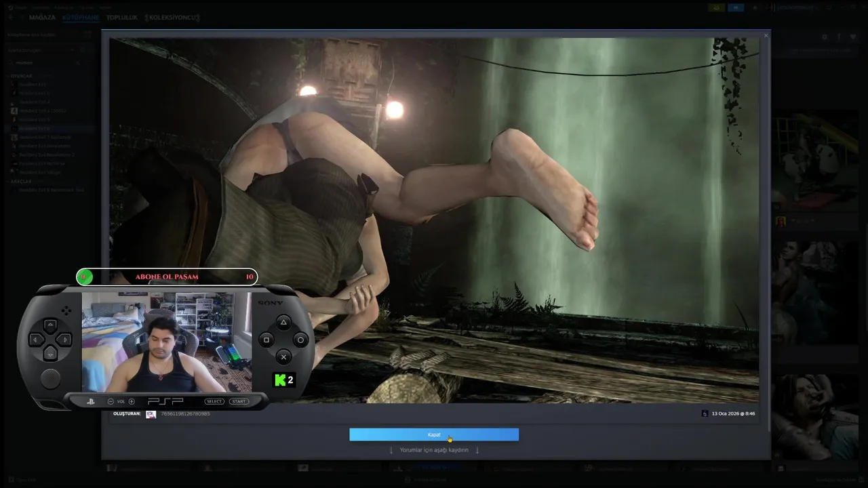The image size is (868, 488).
Task: Click the blue announcements button in the title bar
Action: click(736, 7)
